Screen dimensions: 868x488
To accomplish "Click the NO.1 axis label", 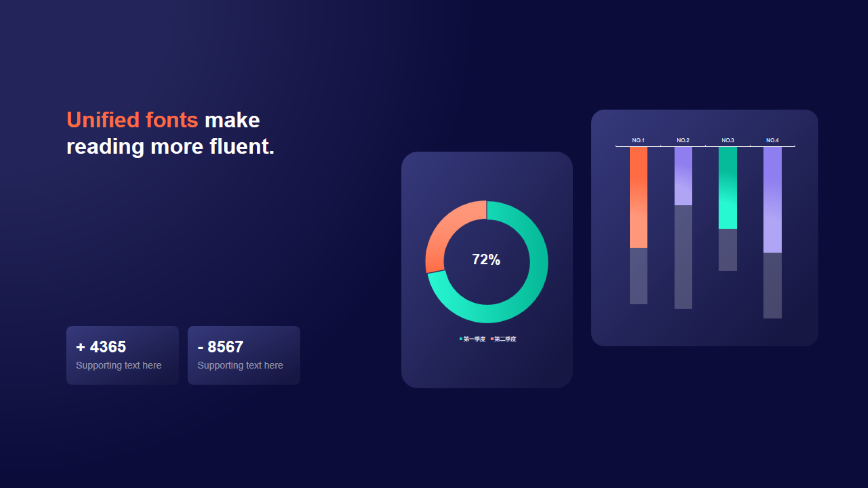I will pyautogui.click(x=638, y=140).
